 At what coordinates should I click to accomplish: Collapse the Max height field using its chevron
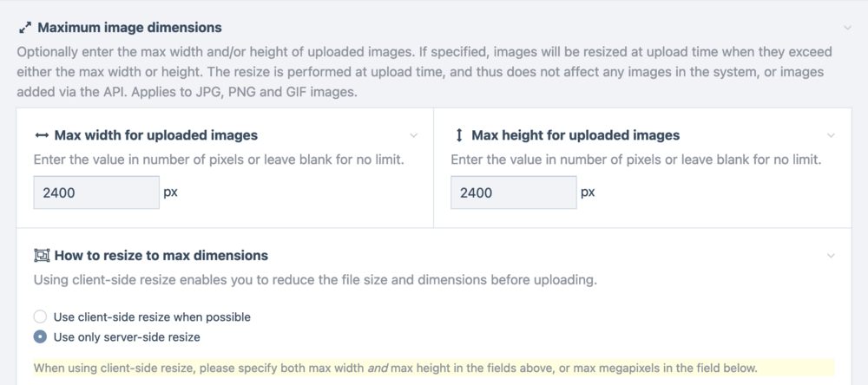coord(831,136)
